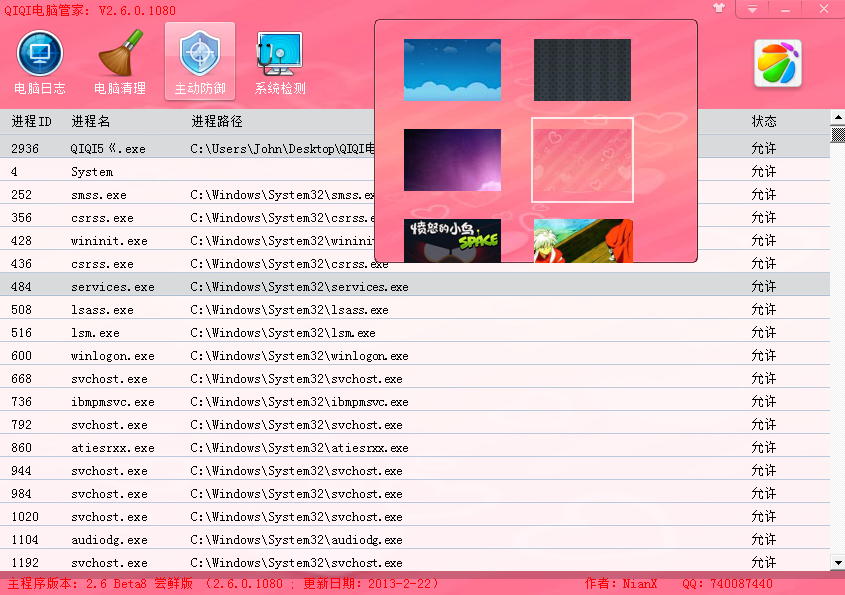Click 允许 status for atiesrxx.exe
Viewport: 845px width, 595px height.
[764, 448]
